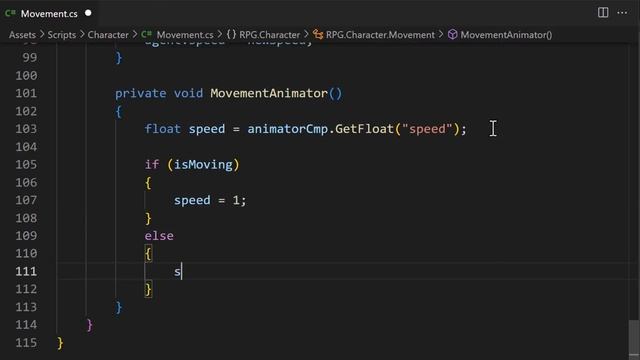Click the C# icon in the breadcrumb
The width and height of the screenshot is (640, 360).
tap(147, 35)
